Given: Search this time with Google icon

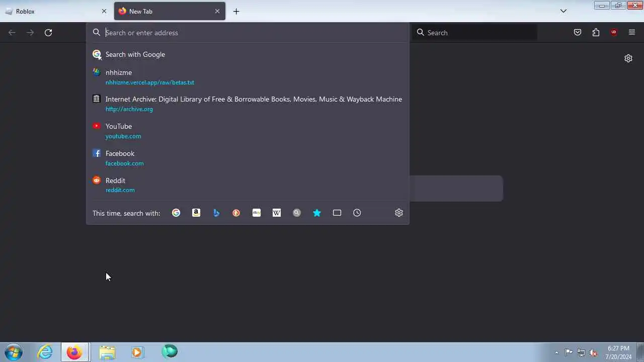Looking at the screenshot, I should pos(176,213).
